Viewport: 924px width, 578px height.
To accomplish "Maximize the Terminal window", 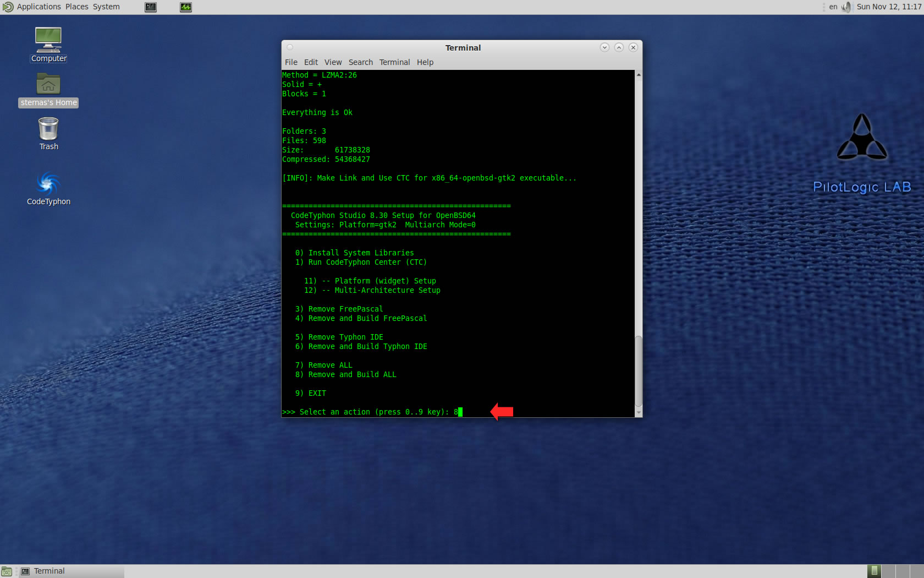I will pos(619,47).
